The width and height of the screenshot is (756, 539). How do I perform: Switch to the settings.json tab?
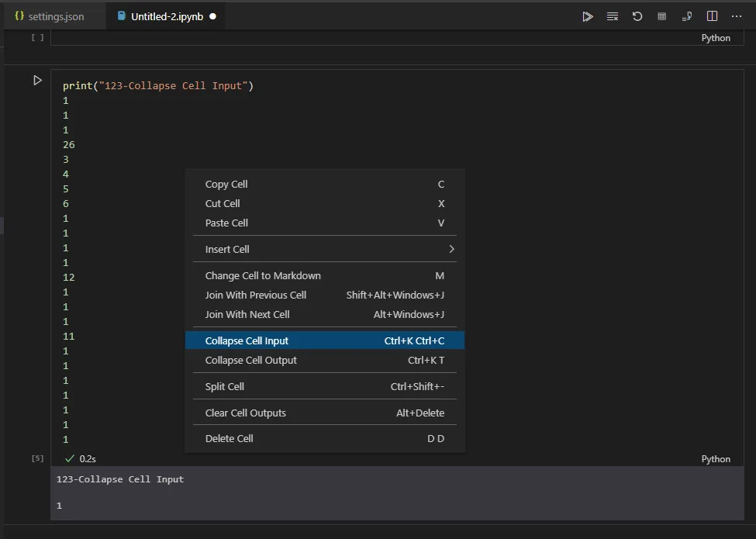point(54,14)
